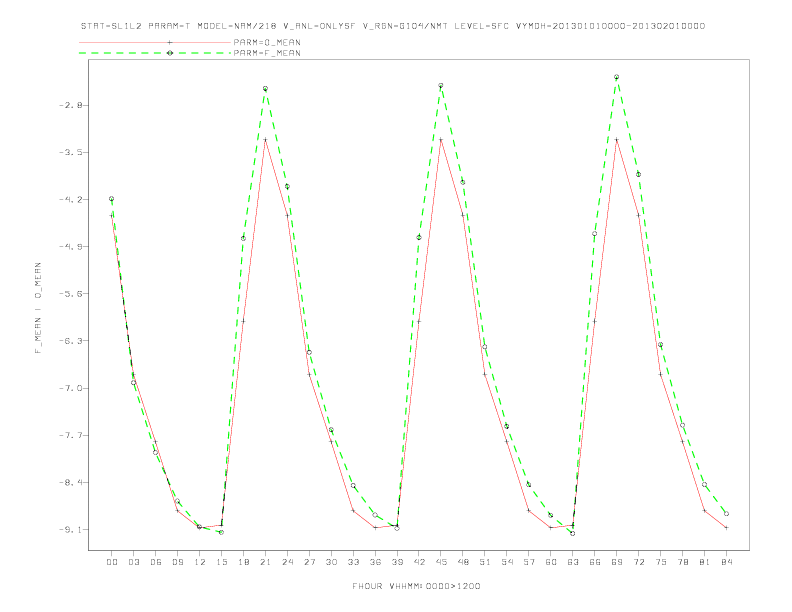This screenshot has width=792, height=612.
Task: Click the green F_MEAN peak marker at hour 69
Action: pyautogui.click(x=617, y=77)
